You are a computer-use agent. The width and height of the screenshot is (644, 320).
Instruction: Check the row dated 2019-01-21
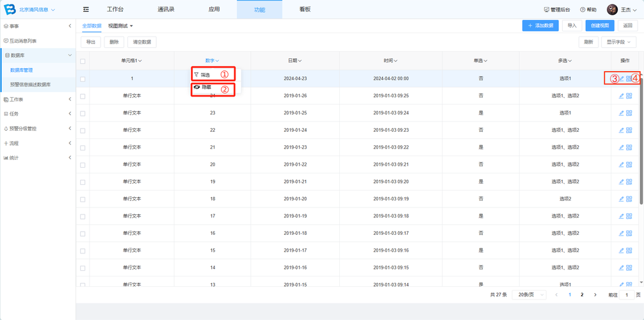83,182
